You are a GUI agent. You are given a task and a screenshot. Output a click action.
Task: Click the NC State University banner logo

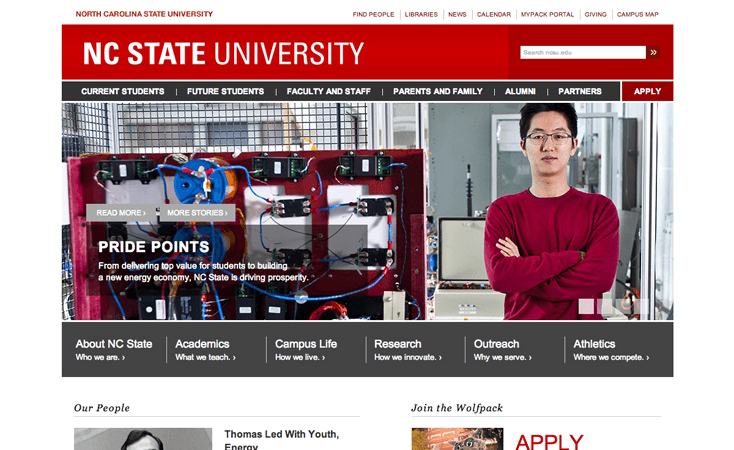(223, 53)
